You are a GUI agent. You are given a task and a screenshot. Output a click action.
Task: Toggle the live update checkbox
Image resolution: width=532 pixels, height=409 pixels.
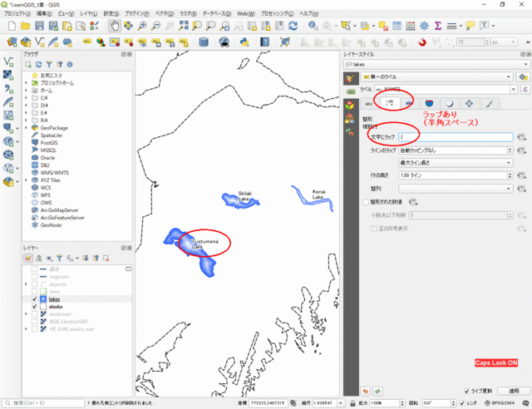(x=466, y=391)
